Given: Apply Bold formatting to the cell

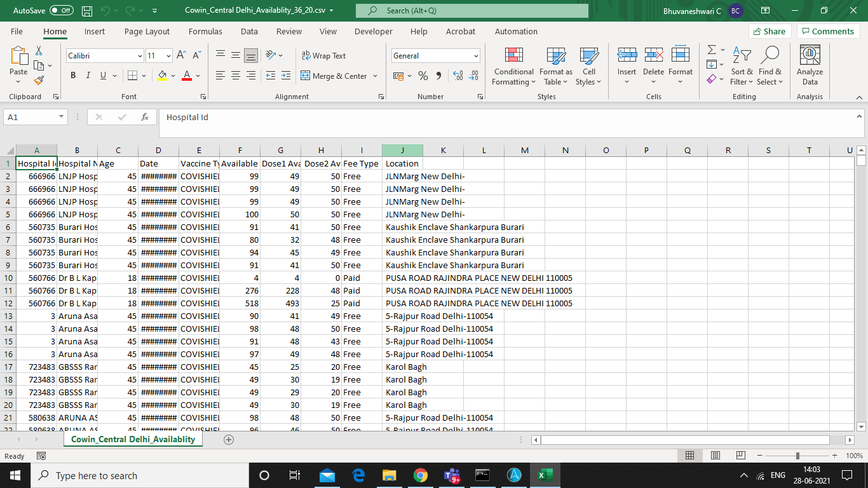Looking at the screenshot, I should click(72, 76).
